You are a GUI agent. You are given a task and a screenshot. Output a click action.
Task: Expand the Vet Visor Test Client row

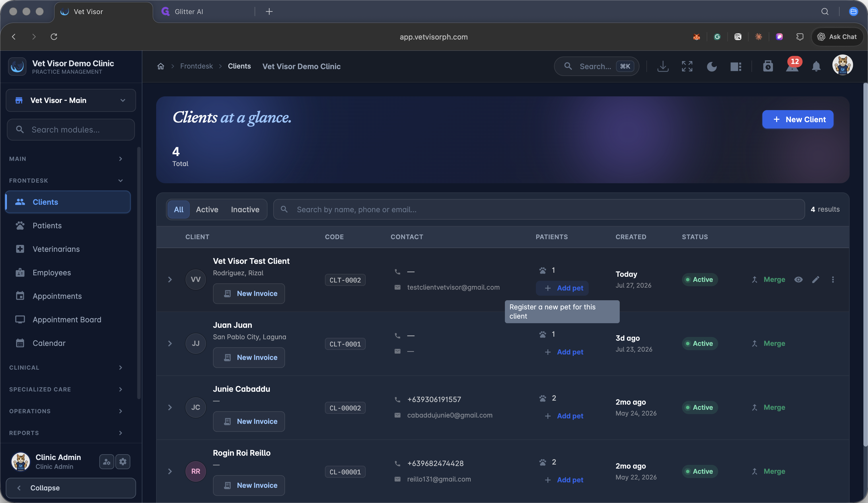click(x=170, y=279)
